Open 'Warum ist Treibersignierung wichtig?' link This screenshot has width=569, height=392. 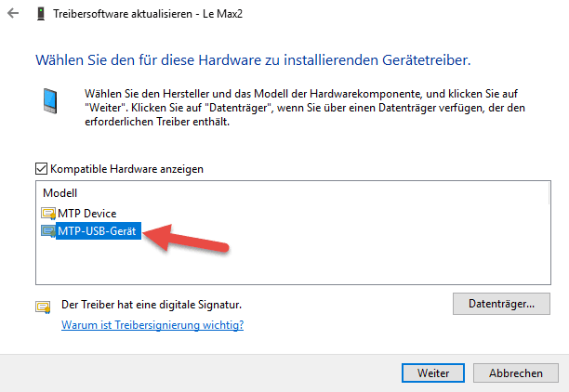[x=152, y=324]
